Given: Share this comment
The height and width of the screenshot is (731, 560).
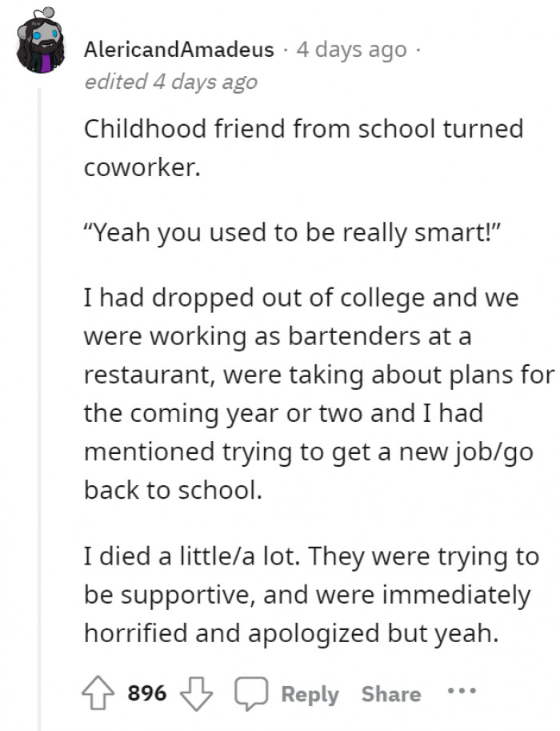Looking at the screenshot, I should click(390, 693).
